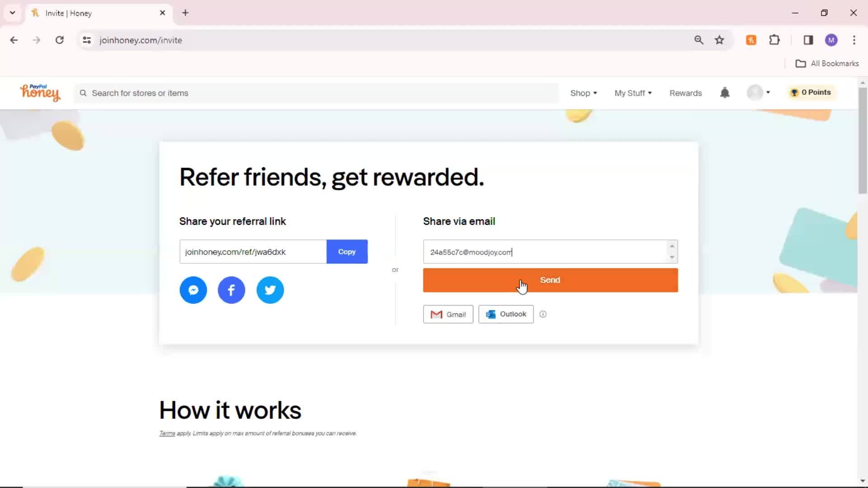The height and width of the screenshot is (488, 868).
Task: Click the Rewards star icon
Action: point(794,92)
